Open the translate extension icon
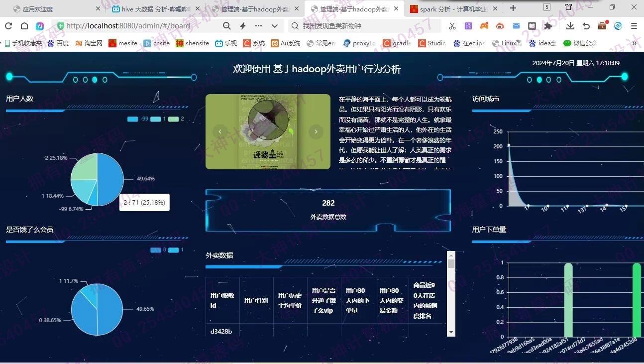This screenshot has height=364, width=644. tap(468, 26)
